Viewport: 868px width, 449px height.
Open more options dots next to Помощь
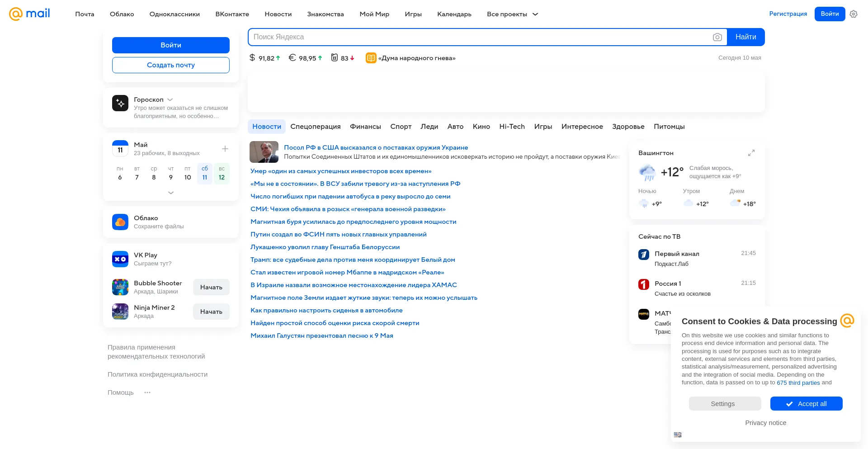[147, 392]
